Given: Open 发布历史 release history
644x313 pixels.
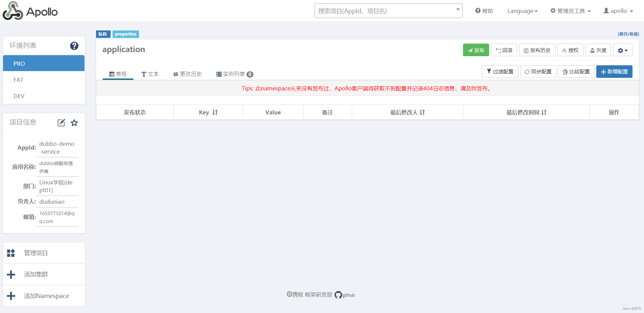Looking at the screenshot, I should tap(537, 50).
